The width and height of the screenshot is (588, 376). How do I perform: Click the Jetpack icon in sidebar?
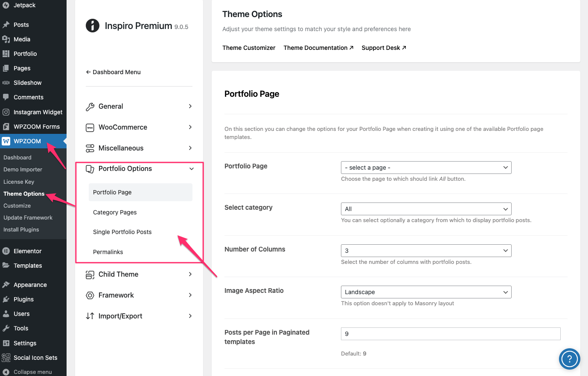click(x=6, y=5)
